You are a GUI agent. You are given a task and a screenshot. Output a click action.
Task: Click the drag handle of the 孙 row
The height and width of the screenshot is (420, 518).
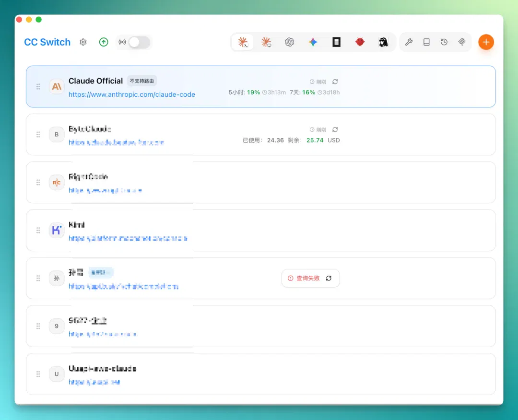[x=38, y=278]
